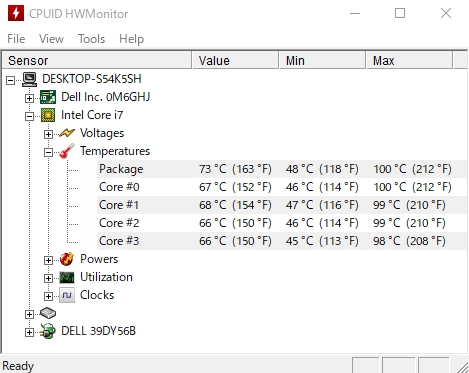This screenshot has width=469, height=373.
Task: Expand the Powers branch
Action: tap(48, 260)
